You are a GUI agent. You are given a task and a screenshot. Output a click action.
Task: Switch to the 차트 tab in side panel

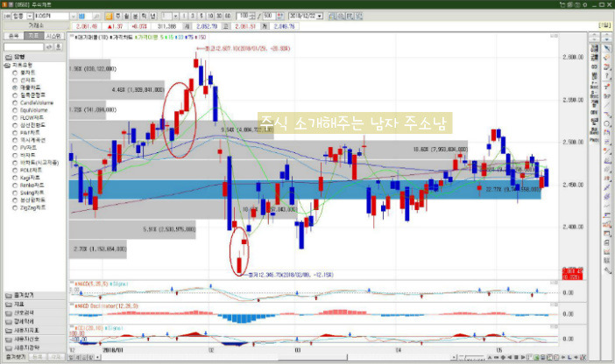[34, 36]
